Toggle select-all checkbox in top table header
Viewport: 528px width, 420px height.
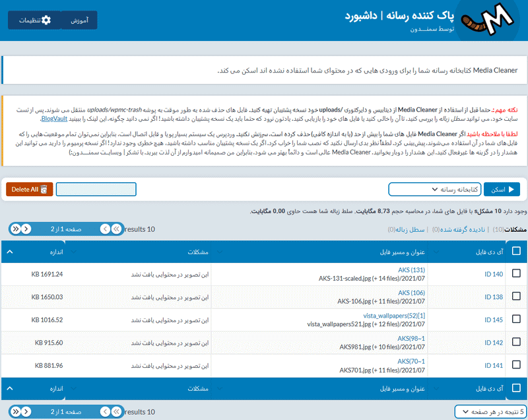coord(516,251)
